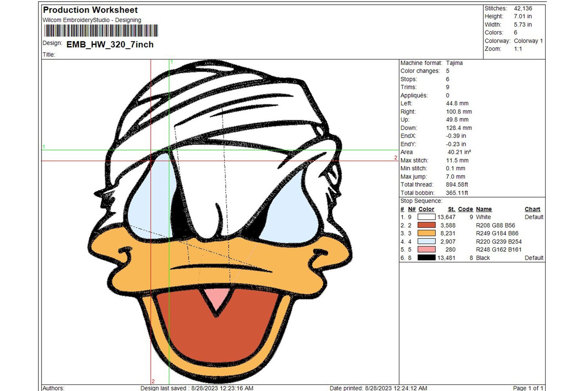Click the "N#" column header
Image resolution: width=588 pixels, height=391 pixels.
pos(412,209)
